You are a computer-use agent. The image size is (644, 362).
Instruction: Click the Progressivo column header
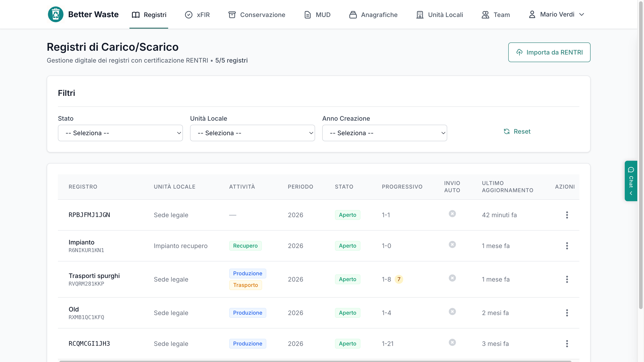[x=402, y=187]
